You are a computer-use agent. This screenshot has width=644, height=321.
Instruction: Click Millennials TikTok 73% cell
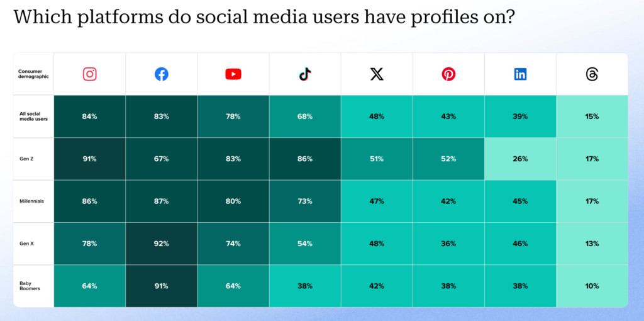(305, 201)
